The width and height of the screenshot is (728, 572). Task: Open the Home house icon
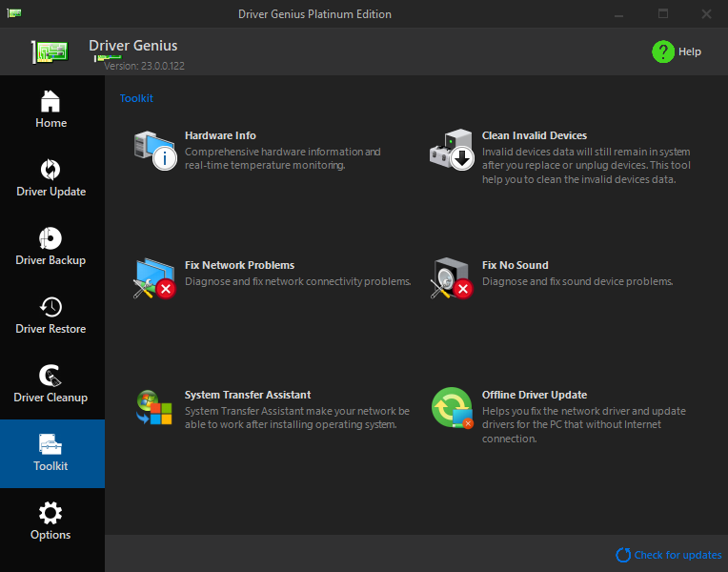tap(51, 101)
